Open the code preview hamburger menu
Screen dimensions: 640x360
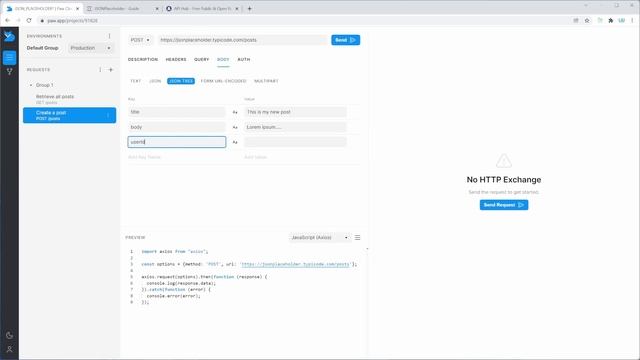358,238
